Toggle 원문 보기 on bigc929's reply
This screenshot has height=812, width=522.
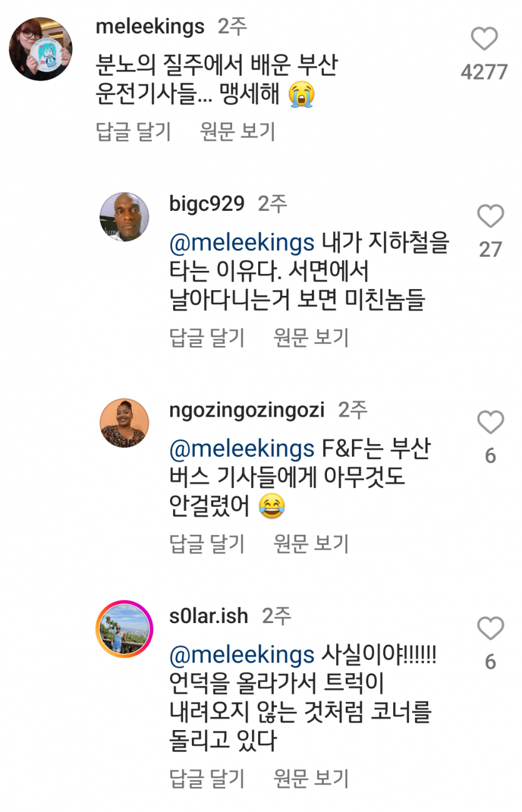(x=311, y=338)
